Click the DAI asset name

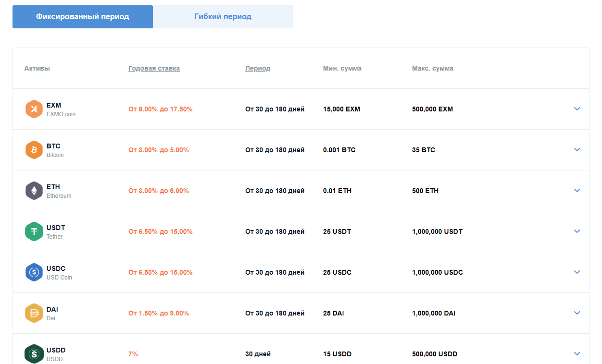click(x=52, y=309)
